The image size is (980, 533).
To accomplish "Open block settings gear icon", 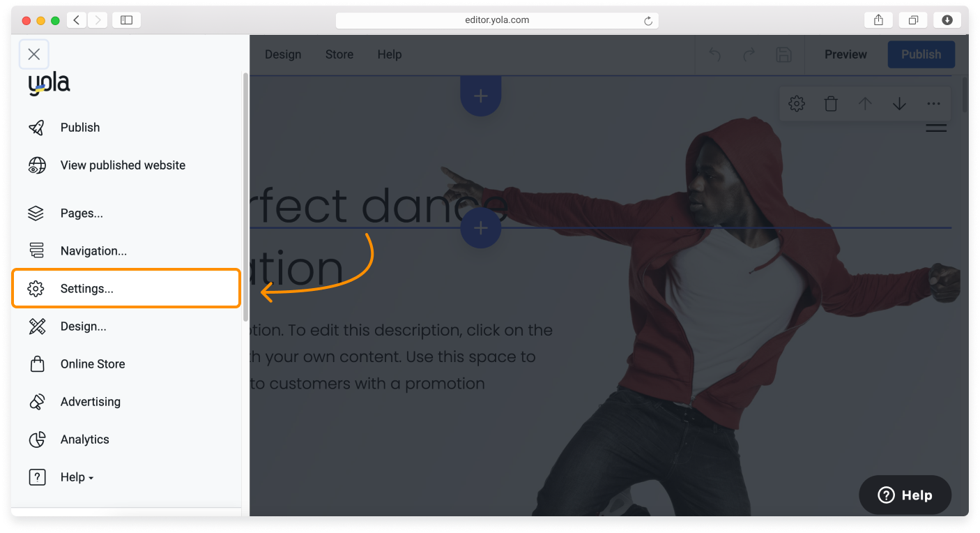I will pyautogui.click(x=797, y=104).
